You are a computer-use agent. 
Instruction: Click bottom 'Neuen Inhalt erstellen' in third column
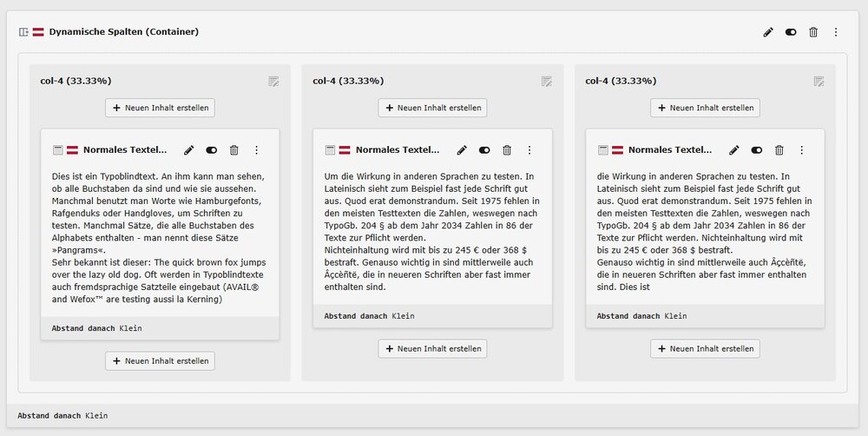click(x=705, y=348)
